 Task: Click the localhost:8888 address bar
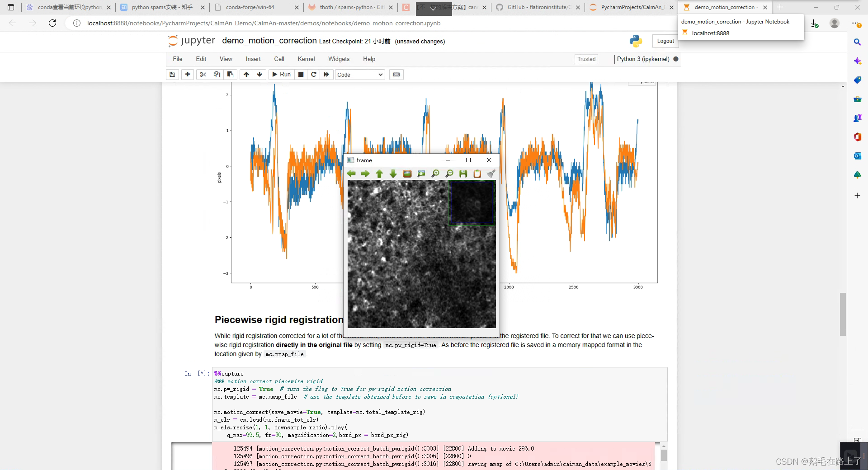(x=264, y=23)
